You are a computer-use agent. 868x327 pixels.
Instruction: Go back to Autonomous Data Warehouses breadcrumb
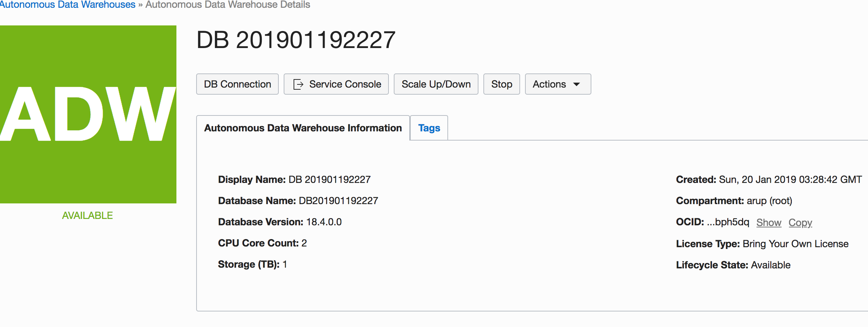(x=67, y=5)
